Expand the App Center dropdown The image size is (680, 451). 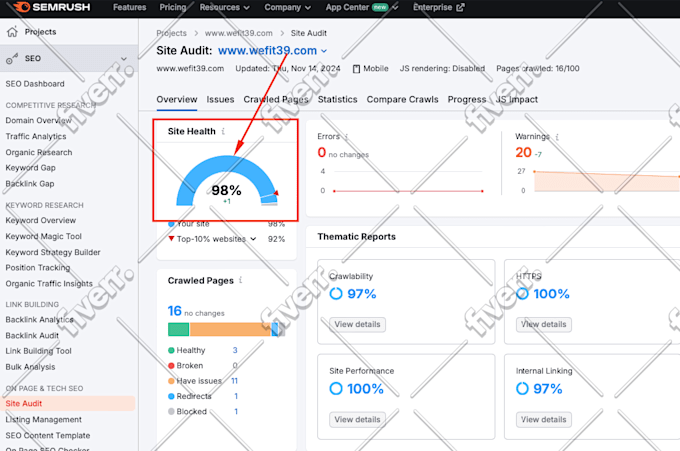pyautogui.click(x=395, y=7)
